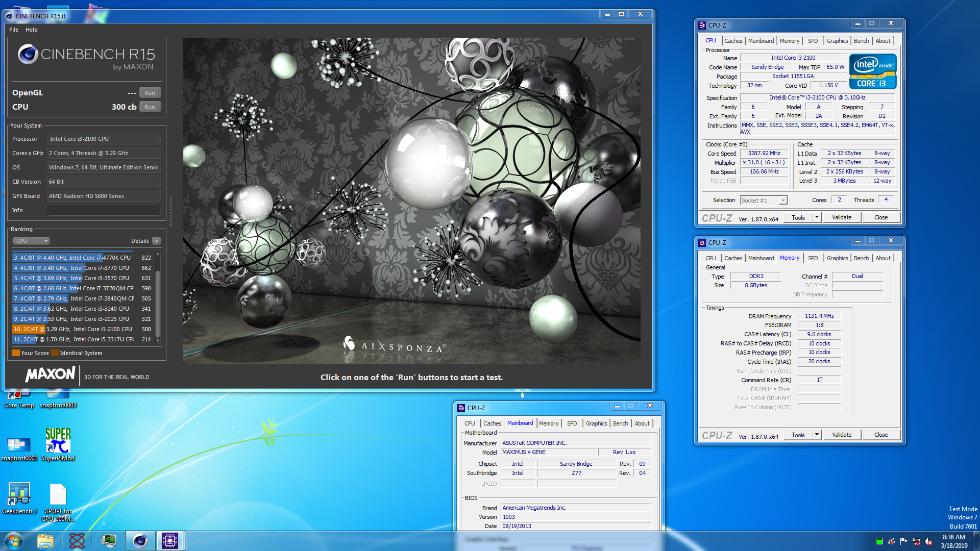This screenshot has width=980, height=551.
Task: Select ranking row Intel Core i3-2100 CPU
Action: [83, 329]
